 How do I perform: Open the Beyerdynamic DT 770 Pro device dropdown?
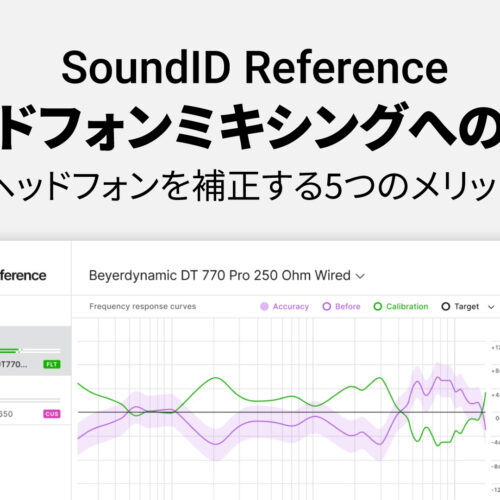(227, 276)
